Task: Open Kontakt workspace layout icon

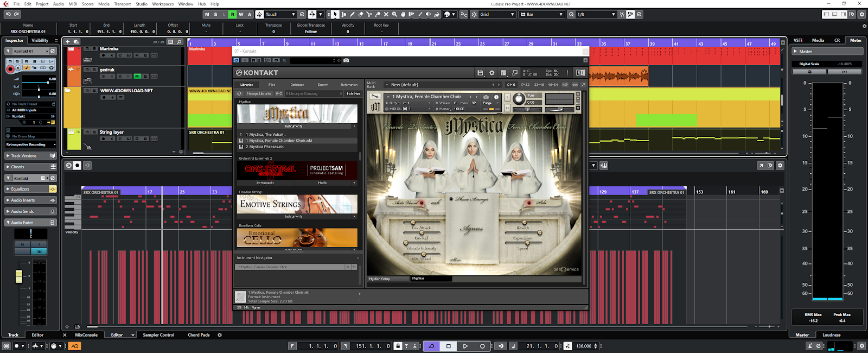Action: pyautogui.click(x=503, y=73)
